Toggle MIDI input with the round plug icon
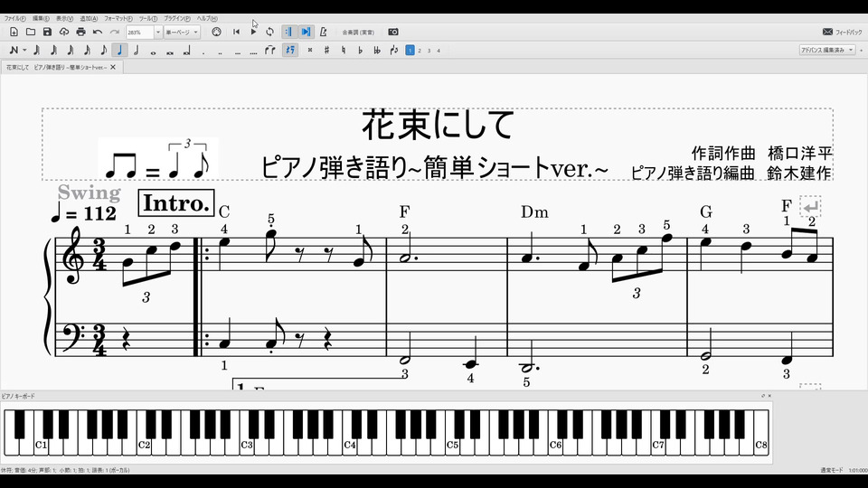Screen dimensions: 868x488 [x=216, y=33]
